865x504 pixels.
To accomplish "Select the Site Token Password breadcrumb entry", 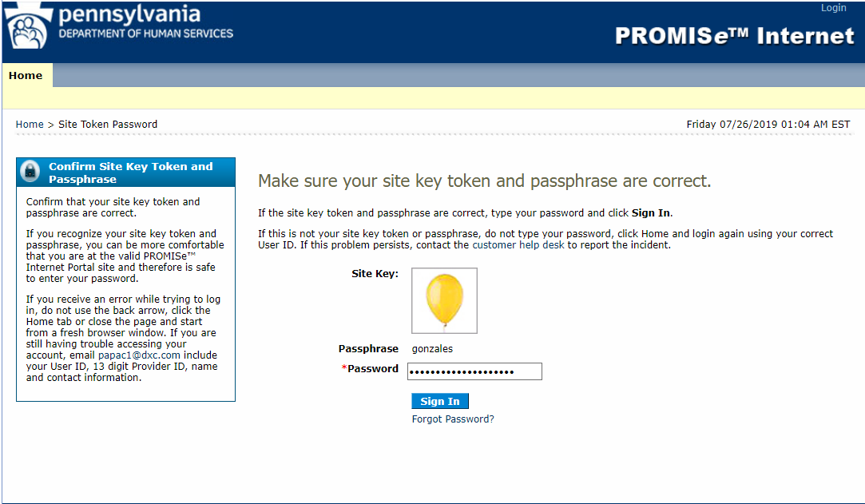I will 107,124.
